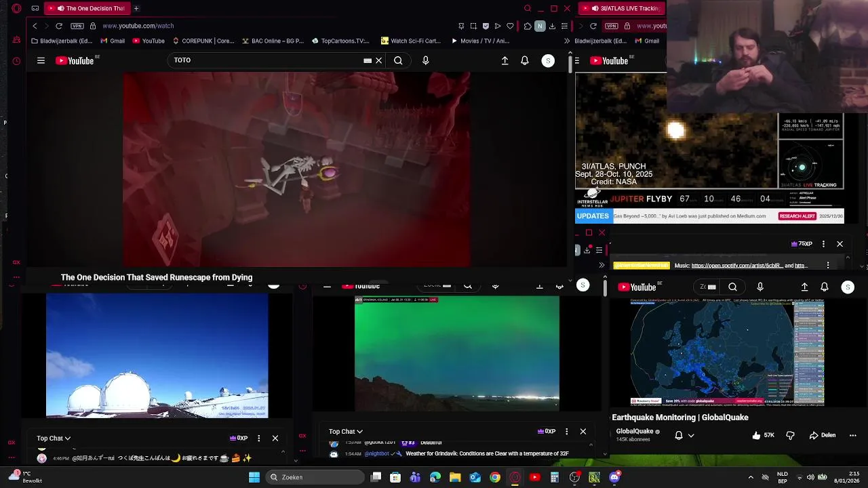Close the aurora stream chat panel
868x488 pixels.
pyautogui.click(x=583, y=432)
